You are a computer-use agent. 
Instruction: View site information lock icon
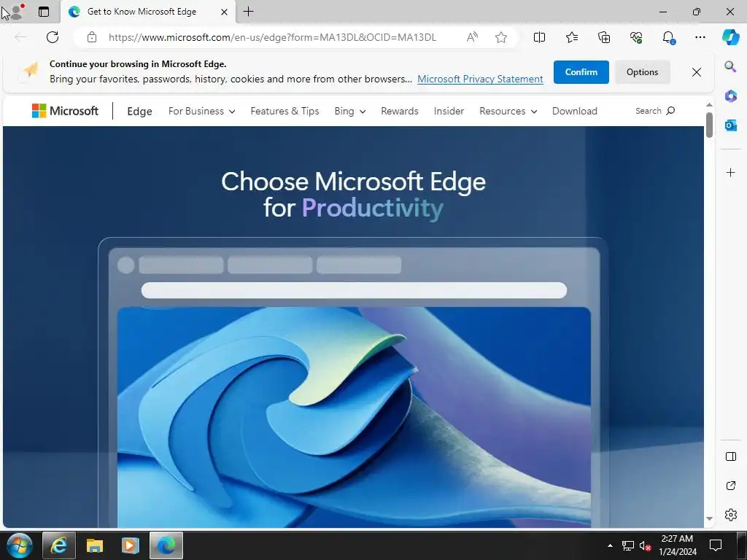[92, 37]
